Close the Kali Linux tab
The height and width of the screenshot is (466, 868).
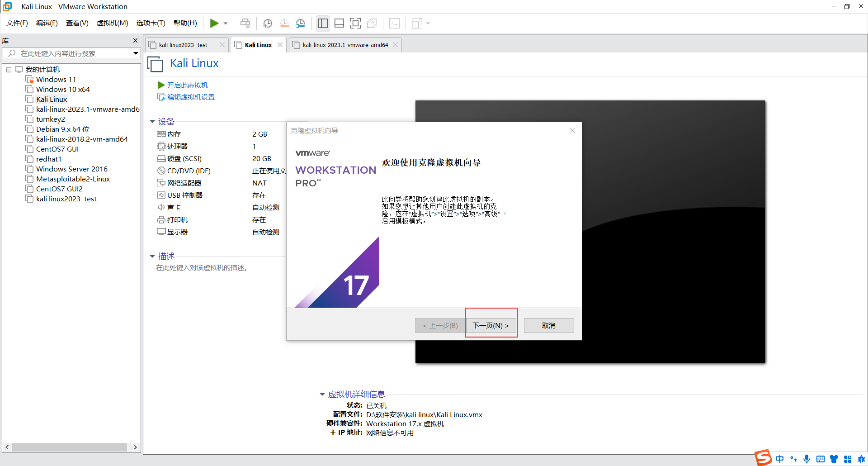click(280, 44)
